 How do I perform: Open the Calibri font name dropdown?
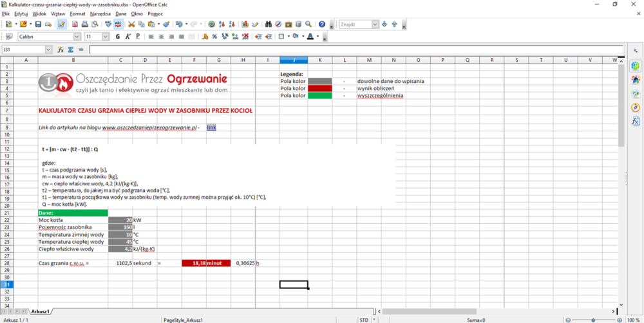coord(77,37)
